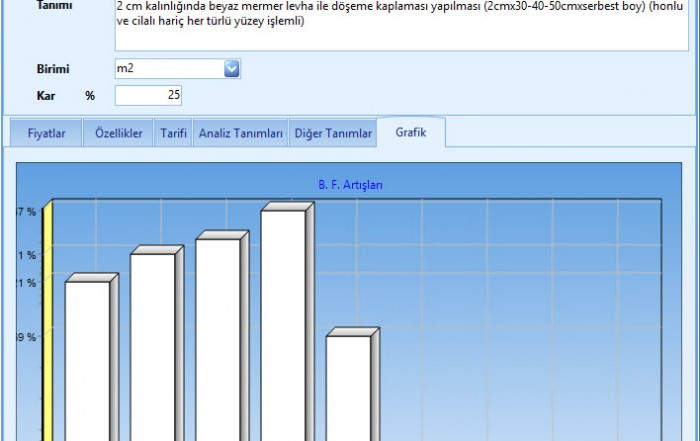Click the third white bar in the chart

[x=217, y=338]
